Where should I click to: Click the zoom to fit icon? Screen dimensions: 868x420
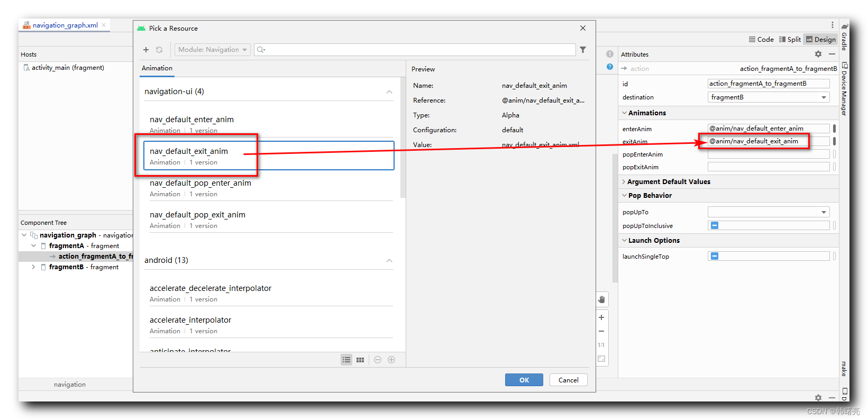601,359
